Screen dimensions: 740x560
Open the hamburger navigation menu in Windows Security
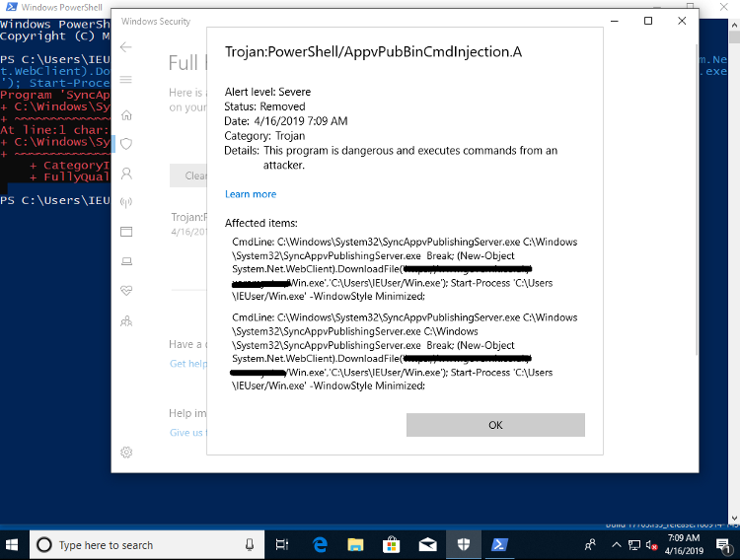(x=125, y=79)
